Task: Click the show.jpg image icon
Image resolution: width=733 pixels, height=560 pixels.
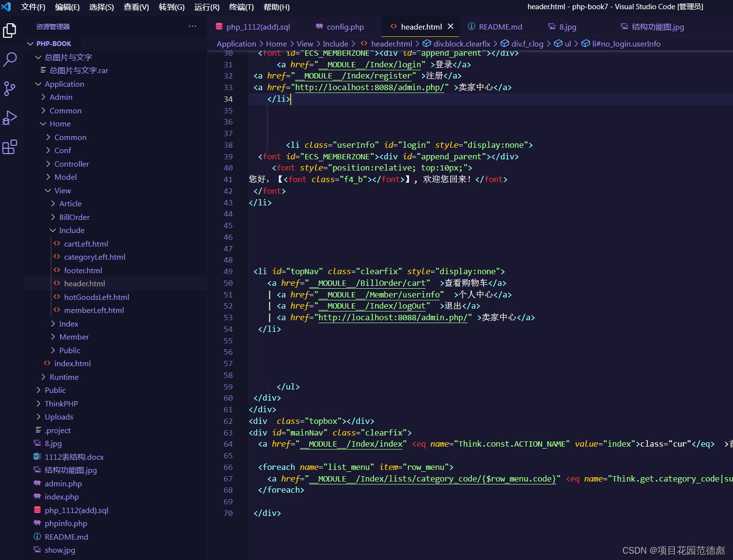Action: point(37,550)
